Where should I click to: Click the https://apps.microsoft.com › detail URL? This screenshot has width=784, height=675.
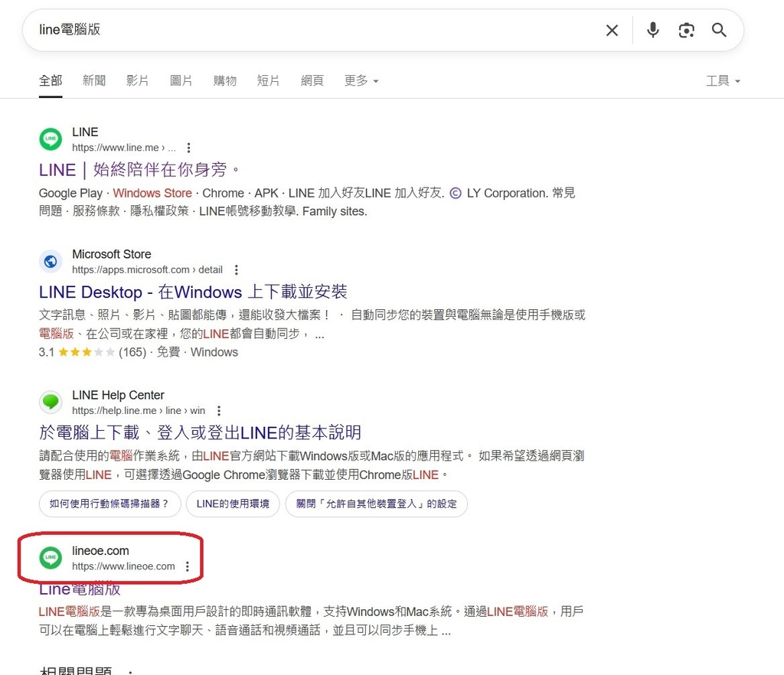pos(147,270)
